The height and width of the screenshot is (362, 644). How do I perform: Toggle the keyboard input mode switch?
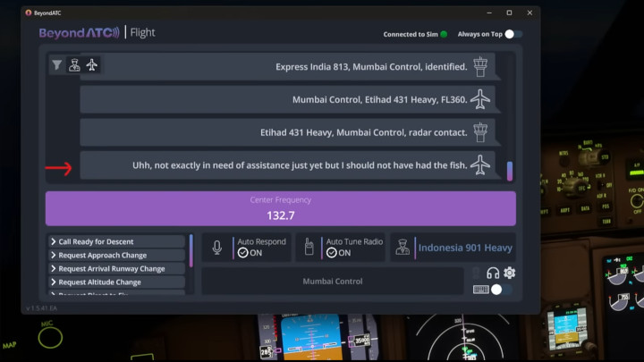[x=501, y=290]
